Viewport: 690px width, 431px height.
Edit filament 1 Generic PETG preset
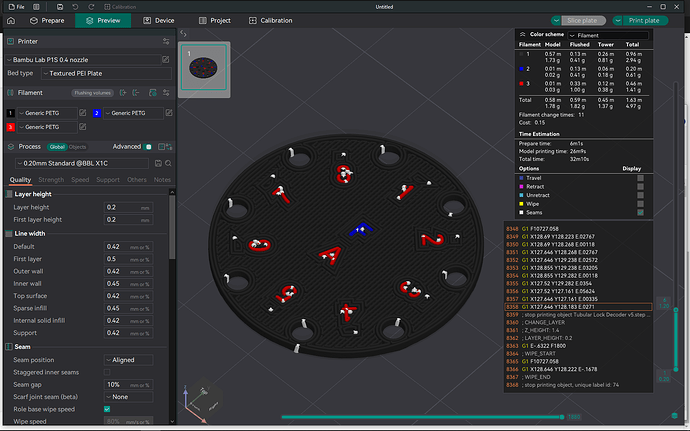tap(82, 113)
